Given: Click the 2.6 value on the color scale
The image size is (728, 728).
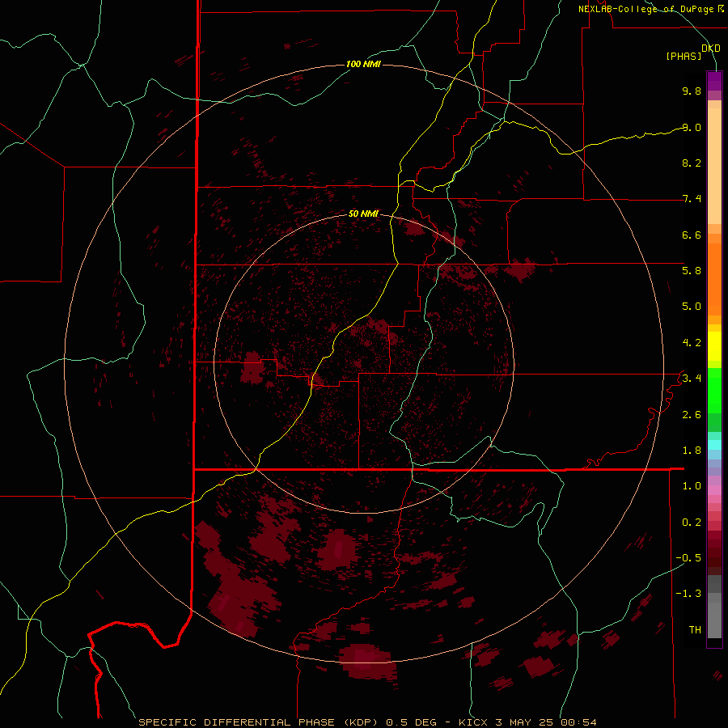Looking at the screenshot, I should click(x=692, y=415).
